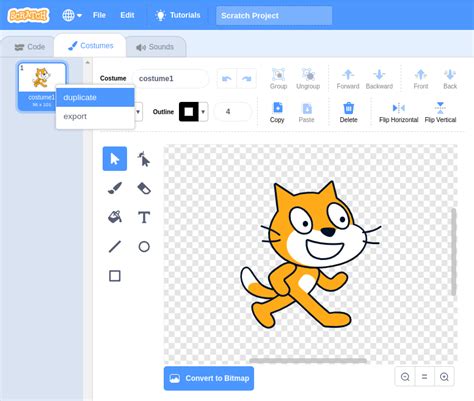Viewport: 474px width, 401px height.
Task: Choose the Reshape tool
Action: click(x=144, y=159)
